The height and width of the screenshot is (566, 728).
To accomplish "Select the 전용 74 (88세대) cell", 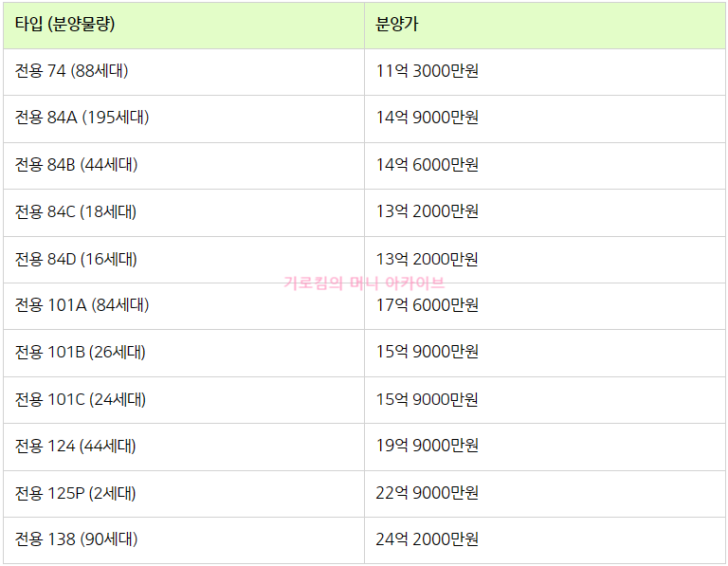I will (184, 72).
